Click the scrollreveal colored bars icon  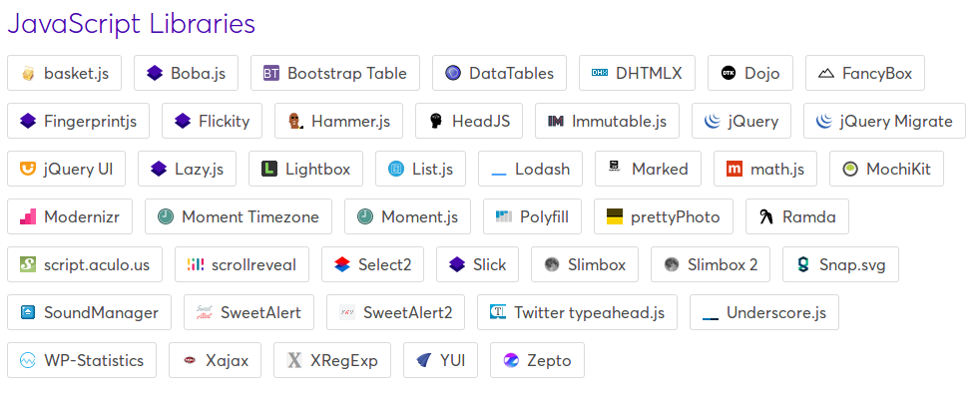[195, 264]
